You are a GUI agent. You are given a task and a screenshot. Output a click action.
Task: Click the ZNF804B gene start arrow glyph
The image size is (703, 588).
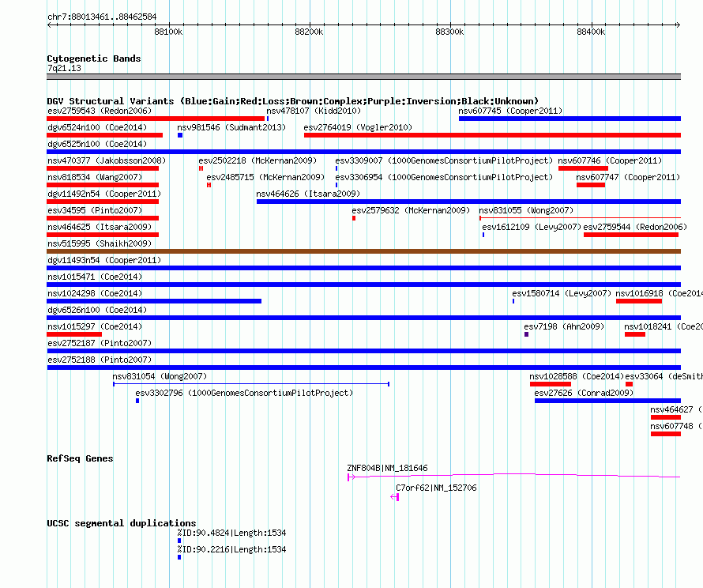click(351, 477)
